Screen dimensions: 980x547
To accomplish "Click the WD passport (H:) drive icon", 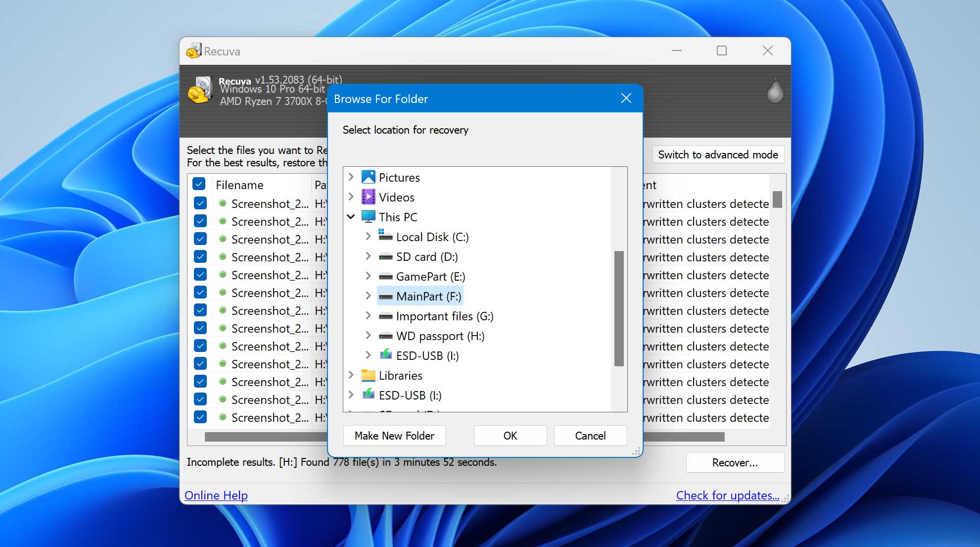I will click(385, 336).
